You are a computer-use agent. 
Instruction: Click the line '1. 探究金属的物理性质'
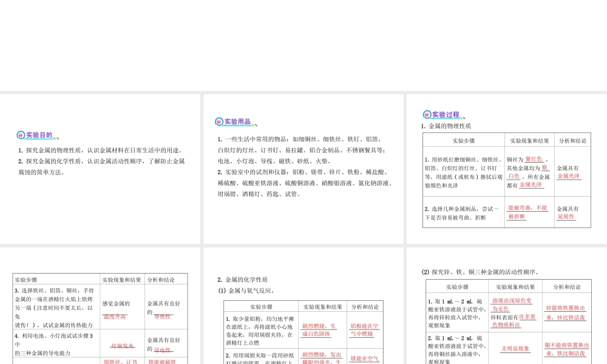(100, 150)
